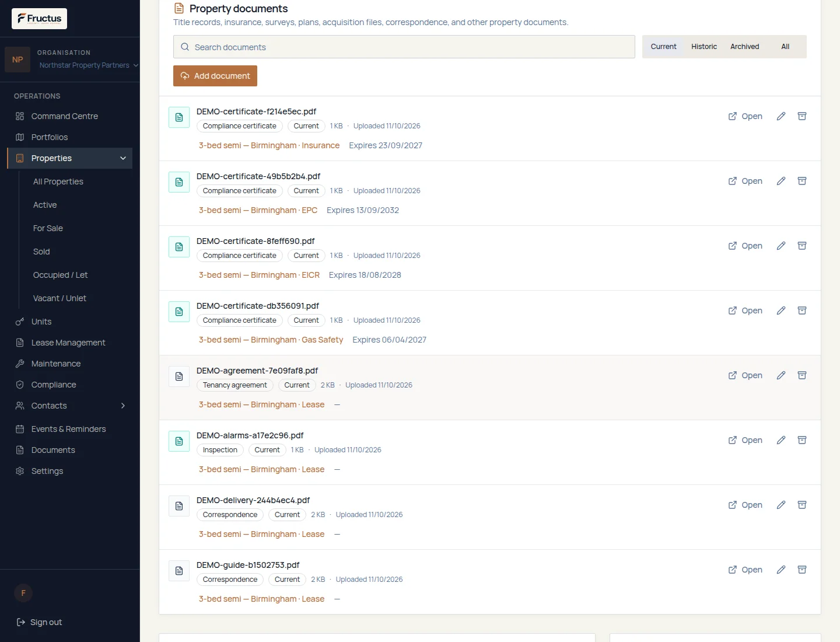Screen dimensions: 840x642
Task: Edit DEMO-alarms-a17e2c96.pdf using pencil icon
Action: coord(781,440)
